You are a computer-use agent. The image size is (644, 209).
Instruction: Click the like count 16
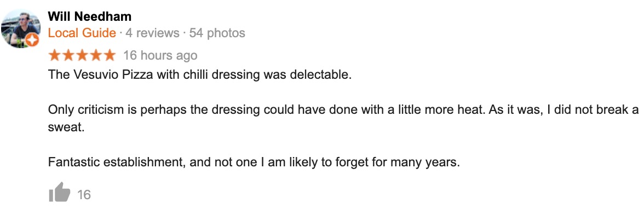click(x=84, y=195)
